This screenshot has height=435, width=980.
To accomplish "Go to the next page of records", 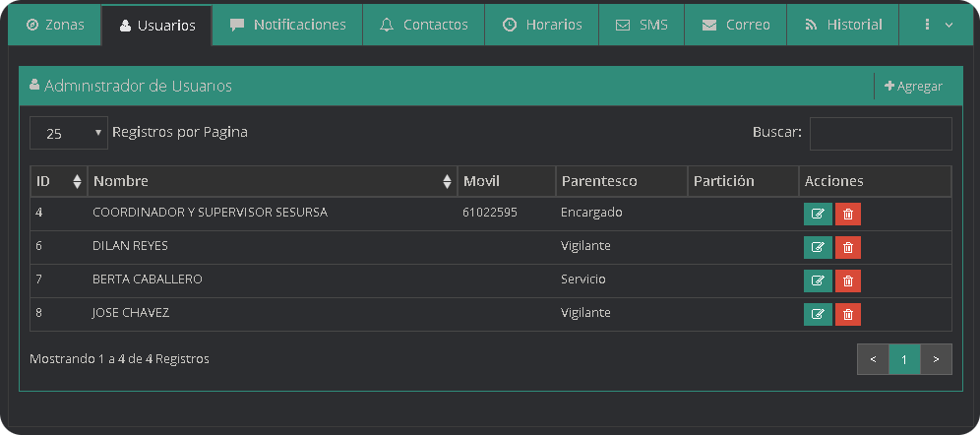I will click(937, 359).
